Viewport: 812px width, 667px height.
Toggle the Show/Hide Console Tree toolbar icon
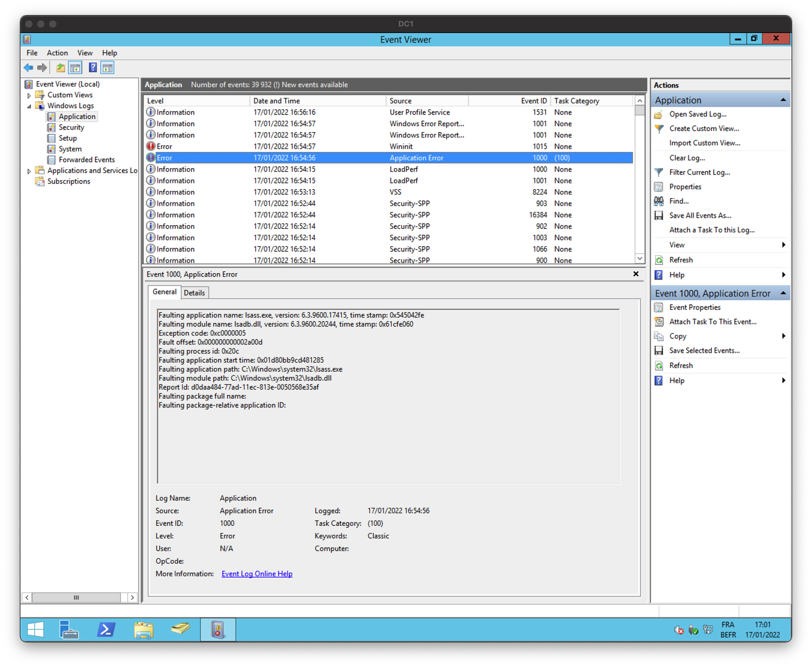coord(75,68)
